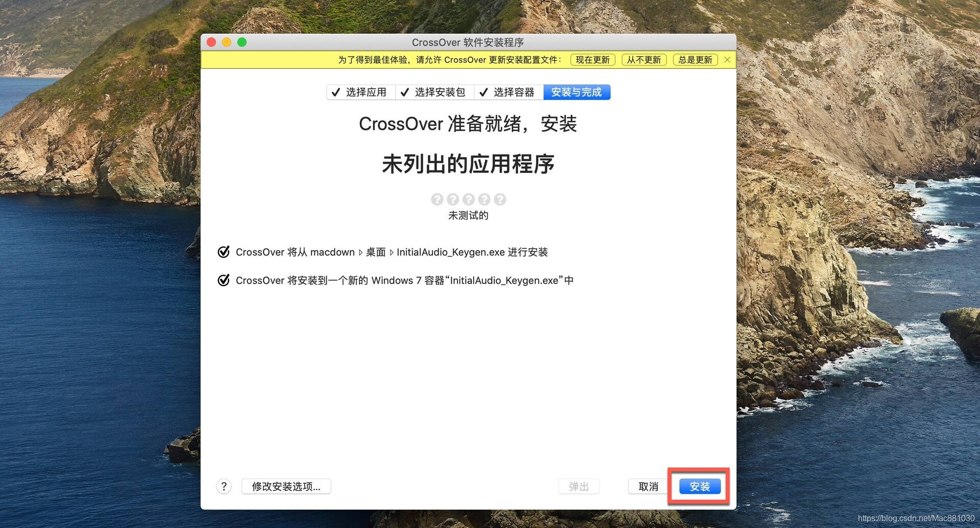Switch to the 选择安装包 tab

(x=435, y=92)
